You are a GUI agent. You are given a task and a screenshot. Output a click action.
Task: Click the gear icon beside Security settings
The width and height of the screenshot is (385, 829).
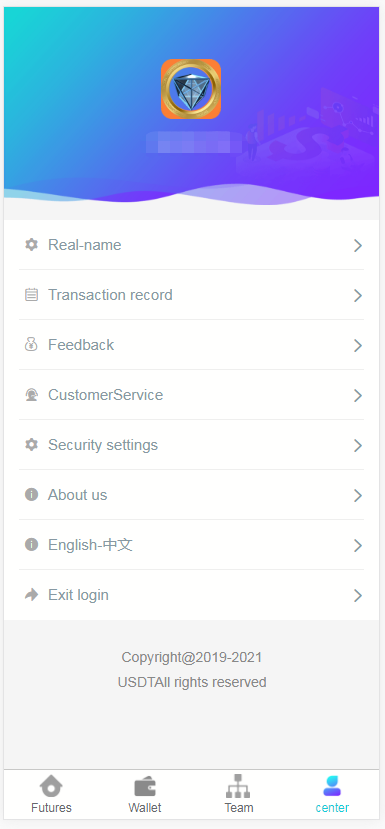click(31, 445)
